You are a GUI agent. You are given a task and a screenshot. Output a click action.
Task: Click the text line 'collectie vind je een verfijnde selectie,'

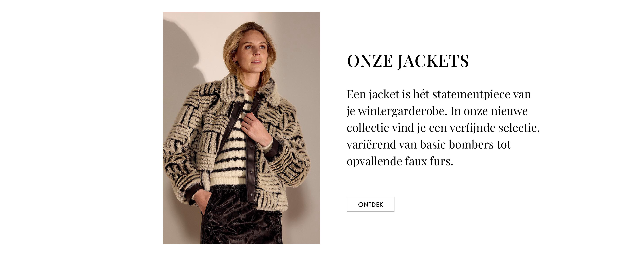tap(443, 128)
